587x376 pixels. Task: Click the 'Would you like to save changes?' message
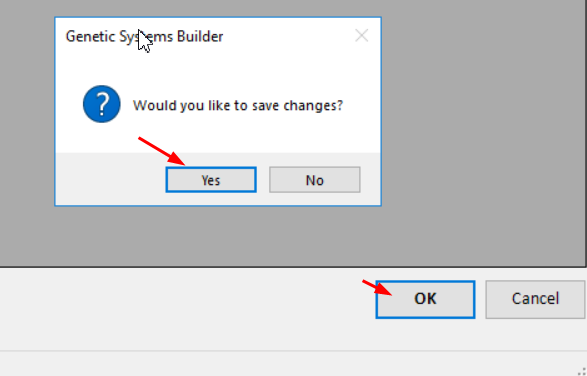(238, 106)
